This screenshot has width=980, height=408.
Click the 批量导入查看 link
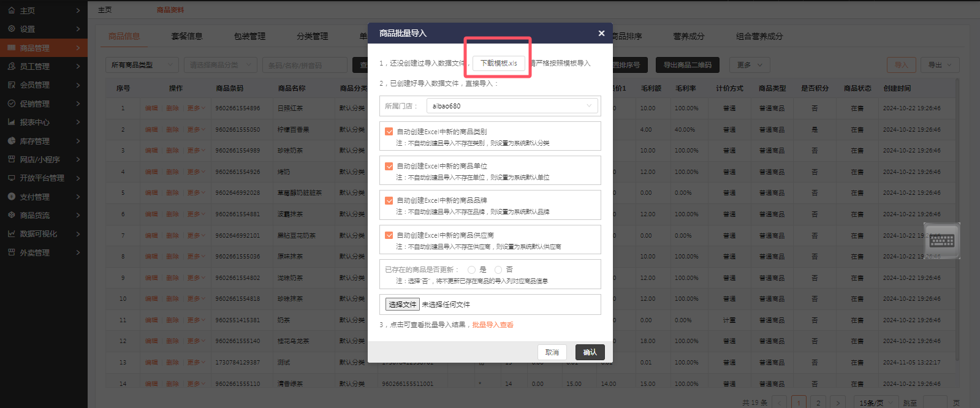tap(493, 325)
